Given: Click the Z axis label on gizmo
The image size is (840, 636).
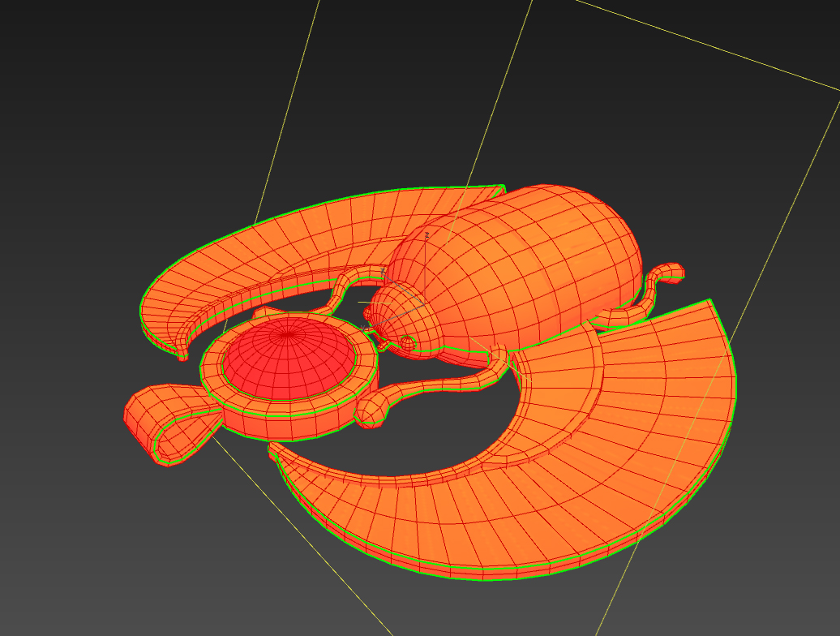Looking at the screenshot, I should tap(427, 234).
